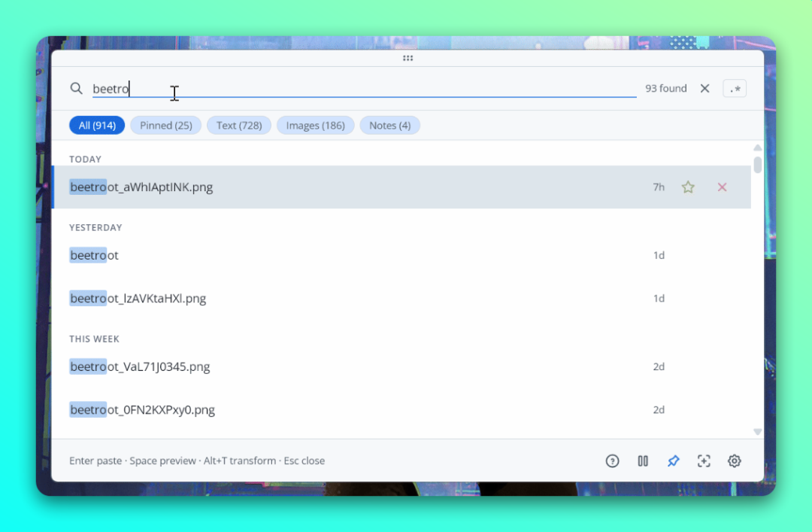Click the scrollbar up arrow
This screenshot has width=812, height=532.
(x=758, y=147)
